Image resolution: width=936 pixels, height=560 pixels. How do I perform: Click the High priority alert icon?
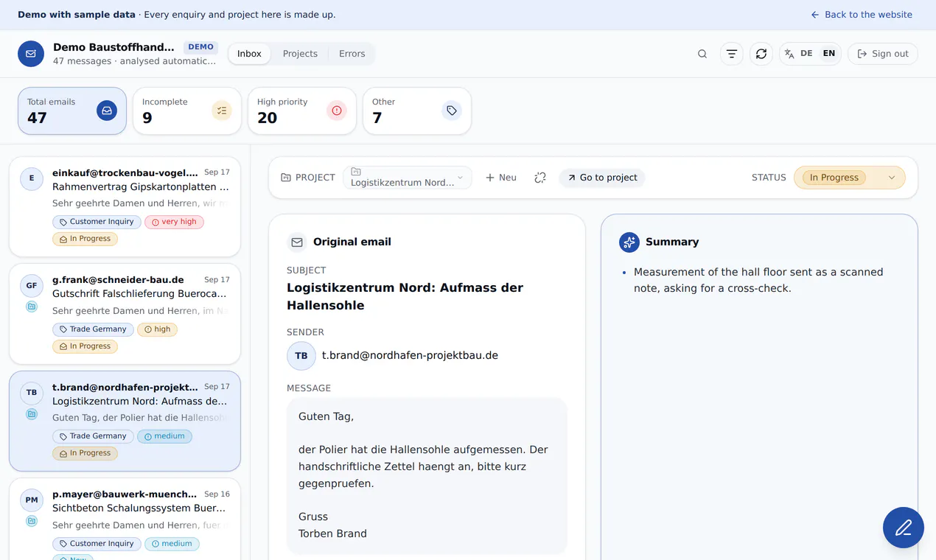[337, 111]
